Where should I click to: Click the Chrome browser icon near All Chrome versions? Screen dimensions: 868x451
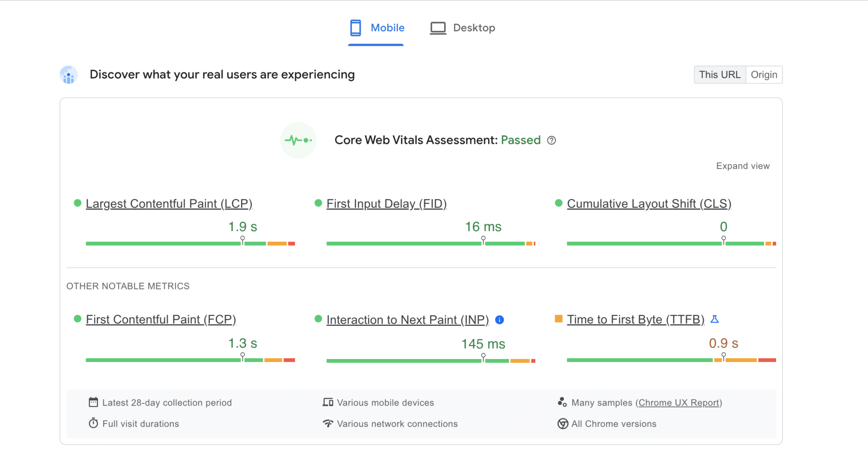click(562, 423)
